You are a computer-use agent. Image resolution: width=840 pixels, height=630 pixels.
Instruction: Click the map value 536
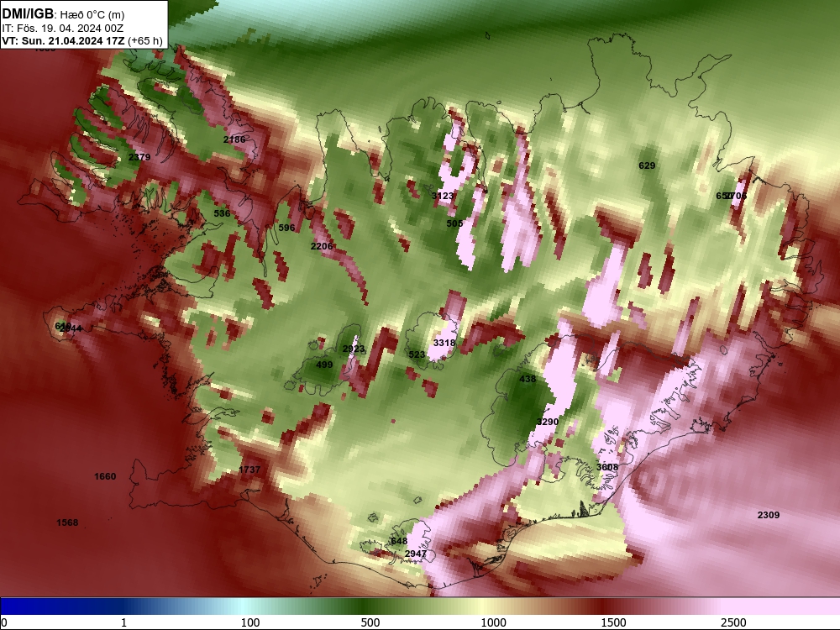coord(222,213)
